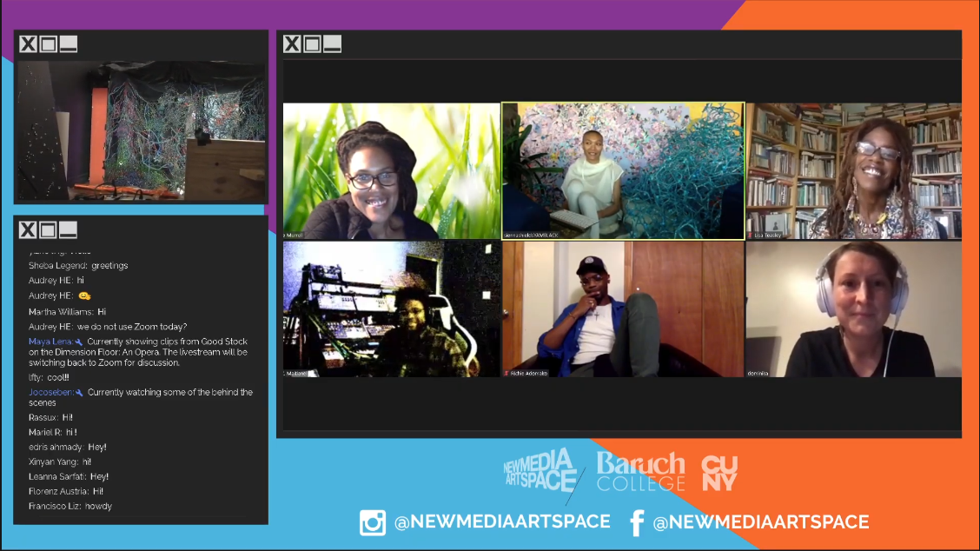
Task: Click the 'Mariel R: hi !' chat message
Action: tap(53, 432)
